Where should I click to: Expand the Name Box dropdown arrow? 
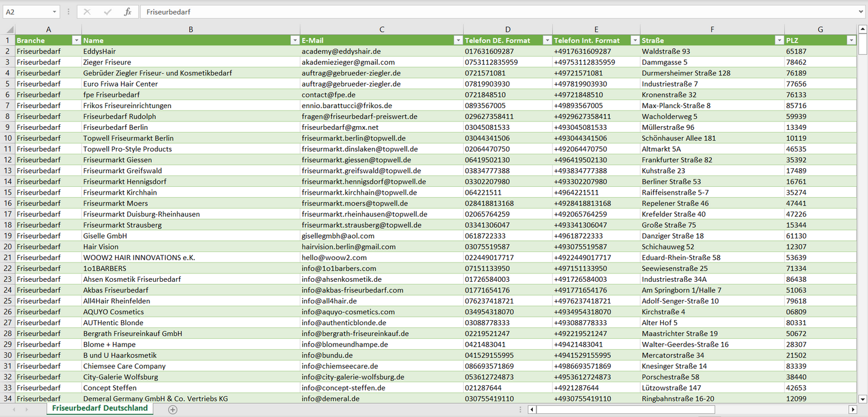pyautogui.click(x=55, y=12)
